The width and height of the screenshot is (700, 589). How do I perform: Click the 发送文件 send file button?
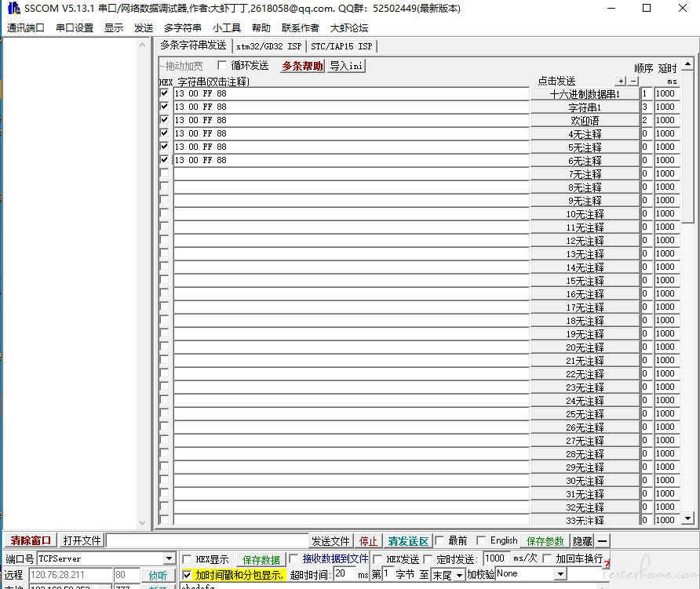[331, 541]
